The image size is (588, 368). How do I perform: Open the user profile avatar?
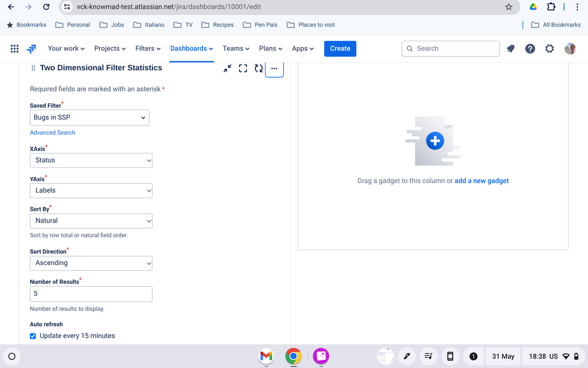pos(570,48)
